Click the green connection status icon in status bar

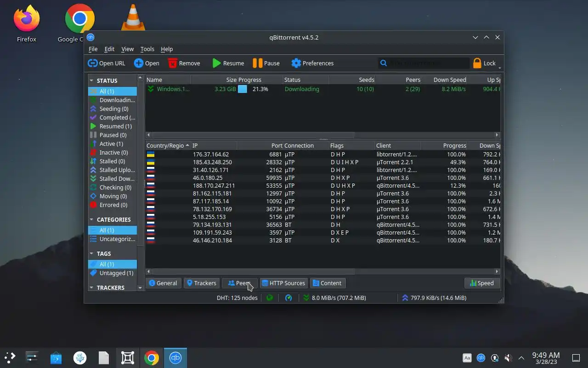[x=270, y=298]
